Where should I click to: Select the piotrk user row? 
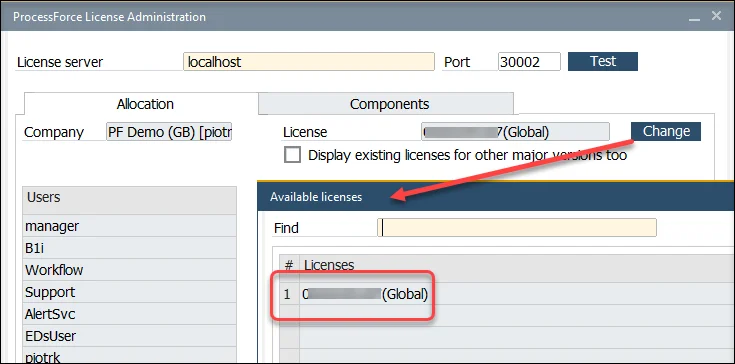129,355
